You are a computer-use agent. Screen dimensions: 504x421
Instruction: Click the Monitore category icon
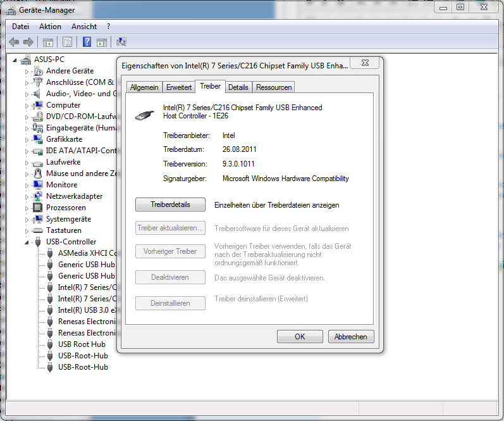(x=38, y=185)
